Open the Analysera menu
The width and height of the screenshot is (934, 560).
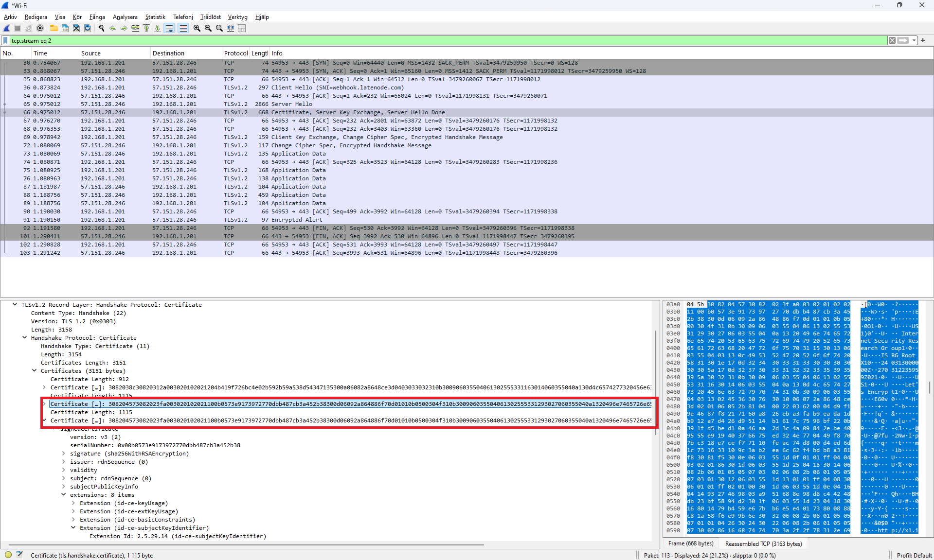125,17
